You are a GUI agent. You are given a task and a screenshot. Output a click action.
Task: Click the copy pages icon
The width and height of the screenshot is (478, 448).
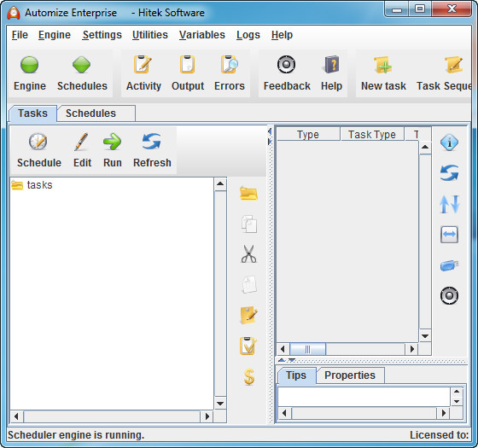[x=249, y=224]
